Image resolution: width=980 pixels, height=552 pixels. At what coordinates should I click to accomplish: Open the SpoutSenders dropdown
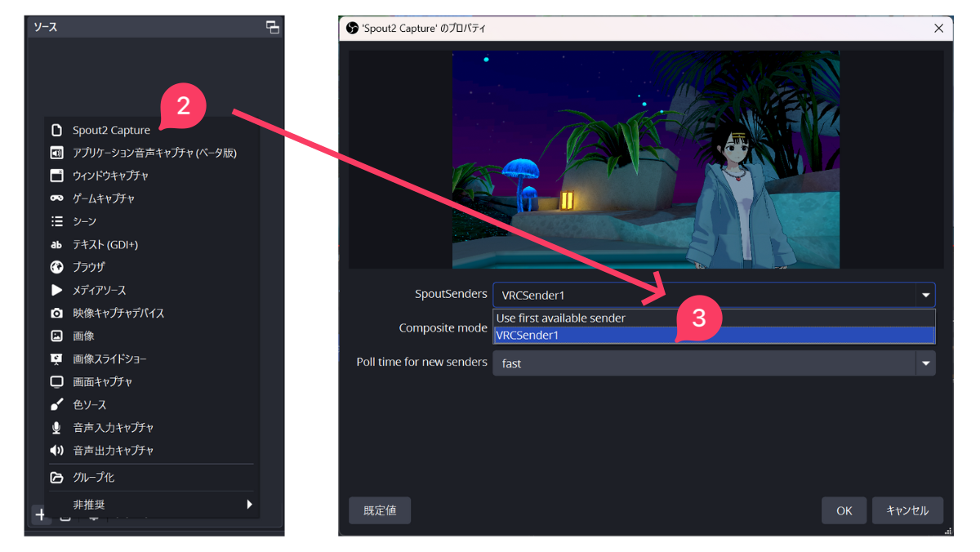pos(925,295)
